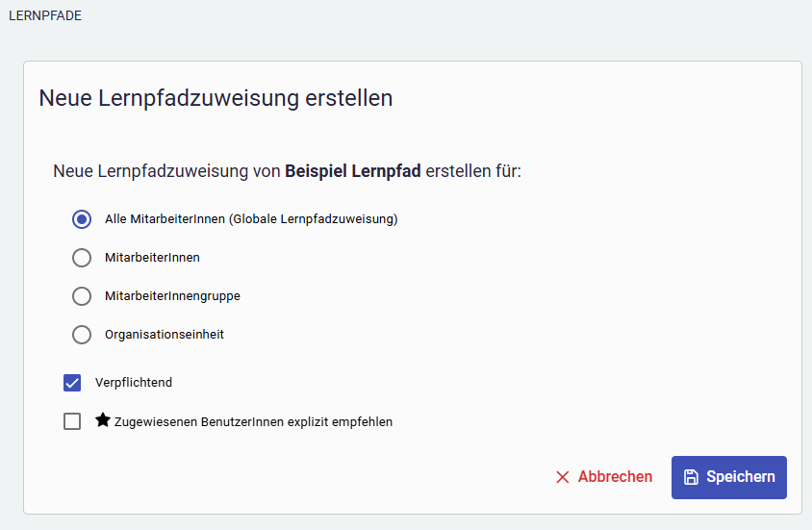Select the MitarbeiterInnengruppe radio option
The width and height of the screenshot is (812, 530).
[x=82, y=296]
